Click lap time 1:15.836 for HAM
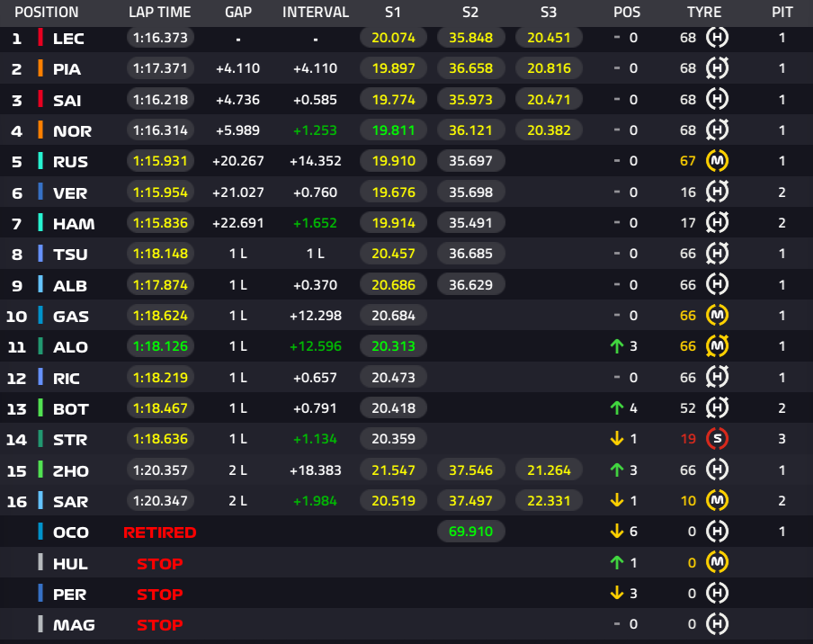Viewport: 813px width, 644px height. [160, 223]
